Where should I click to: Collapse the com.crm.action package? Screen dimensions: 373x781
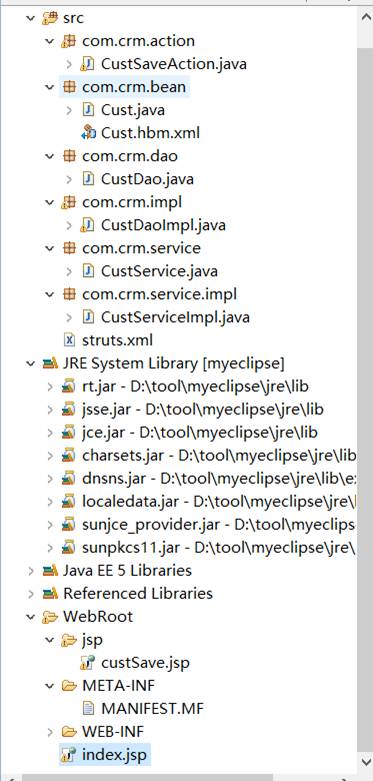coord(49,41)
